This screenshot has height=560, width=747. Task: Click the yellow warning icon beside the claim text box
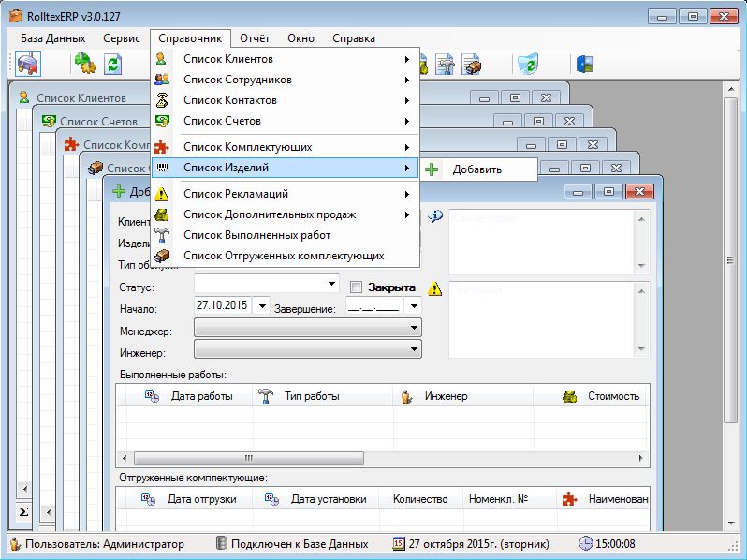coord(434,288)
